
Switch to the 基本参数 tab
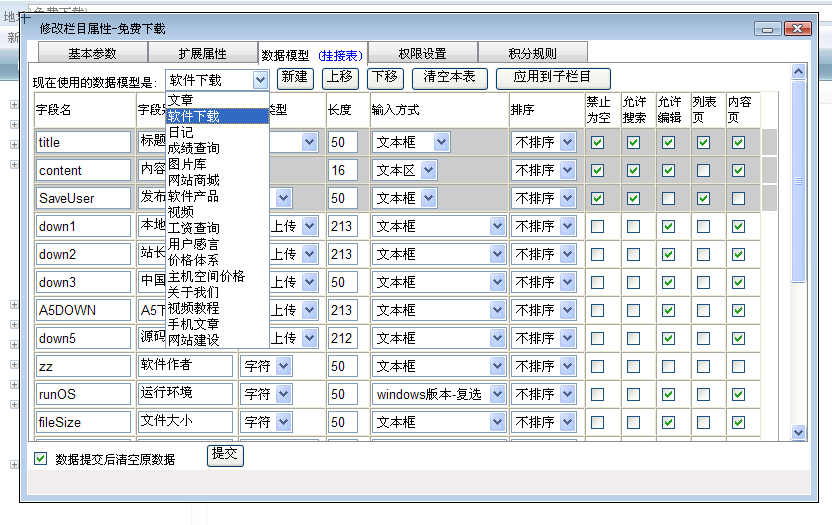coord(92,53)
